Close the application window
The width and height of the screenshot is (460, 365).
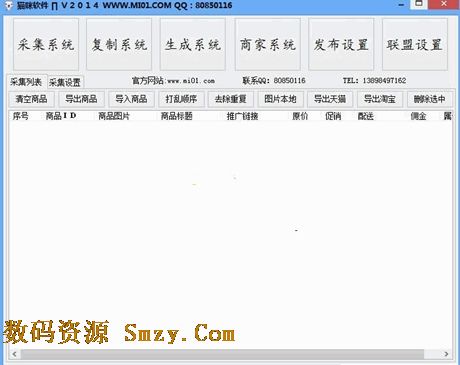coord(444,4)
